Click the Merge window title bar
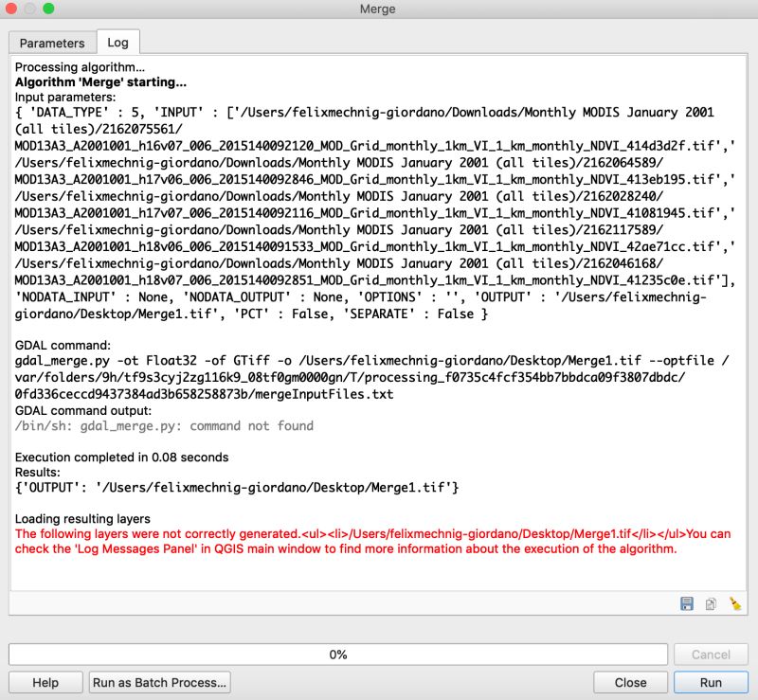The image size is (758, 700). point(379,9)
